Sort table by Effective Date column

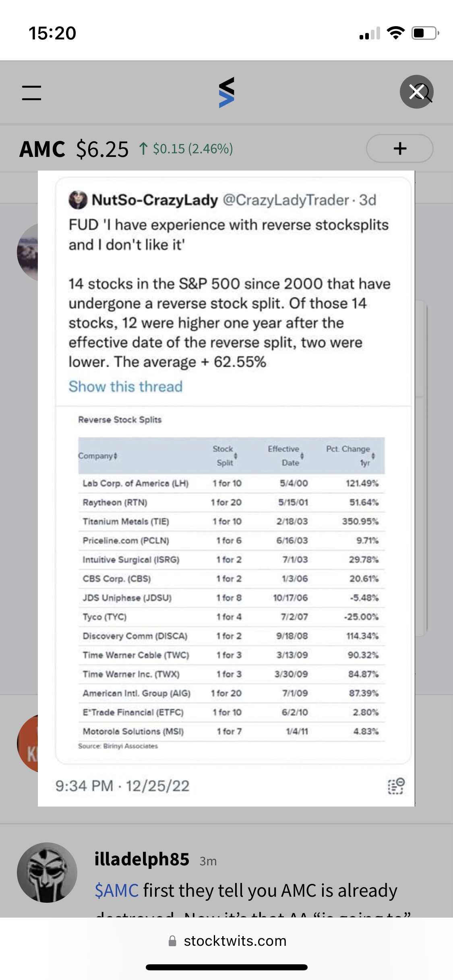tap(302, 456)
